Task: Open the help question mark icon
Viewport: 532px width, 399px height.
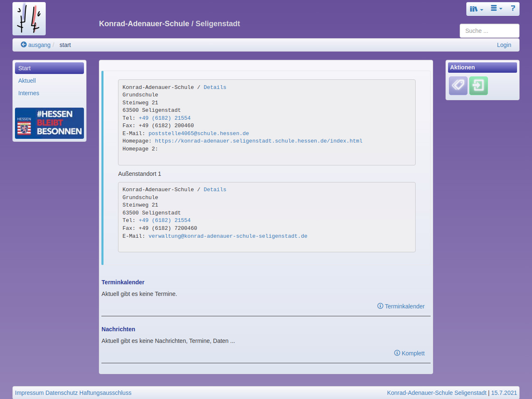Action: point(513,8)
